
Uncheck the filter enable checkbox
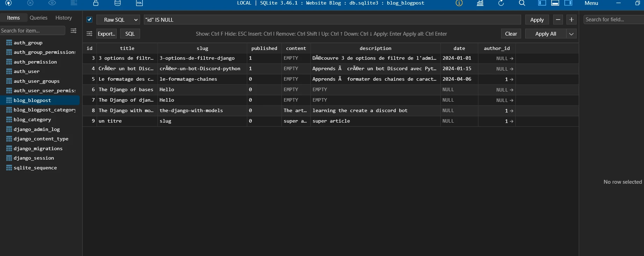point(89,20)
